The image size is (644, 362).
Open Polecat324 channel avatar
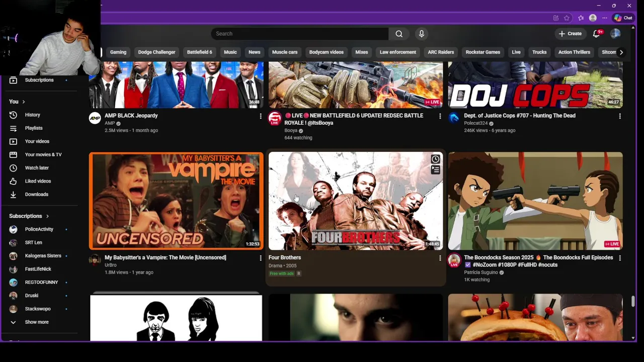454,118
